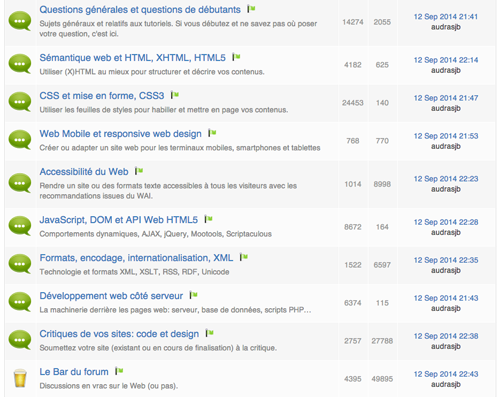The height and width of the screenshot is (397, 500).
Task: Click description 'Comportements dynamiques, AJAX, jQuery, Mootools, Scriptaculous'
Action: (156, 234)
